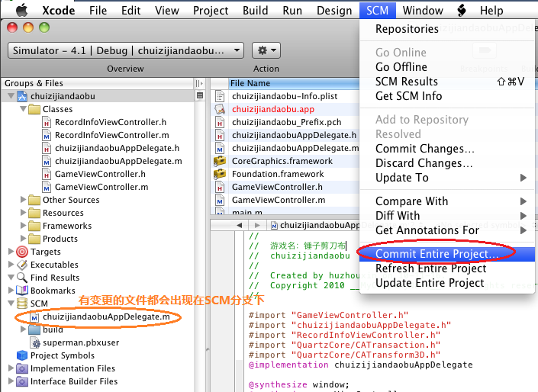Viewport: 538px width, 392px height.
Task: Choose Discard Changes…
Action: click(446, 163)
